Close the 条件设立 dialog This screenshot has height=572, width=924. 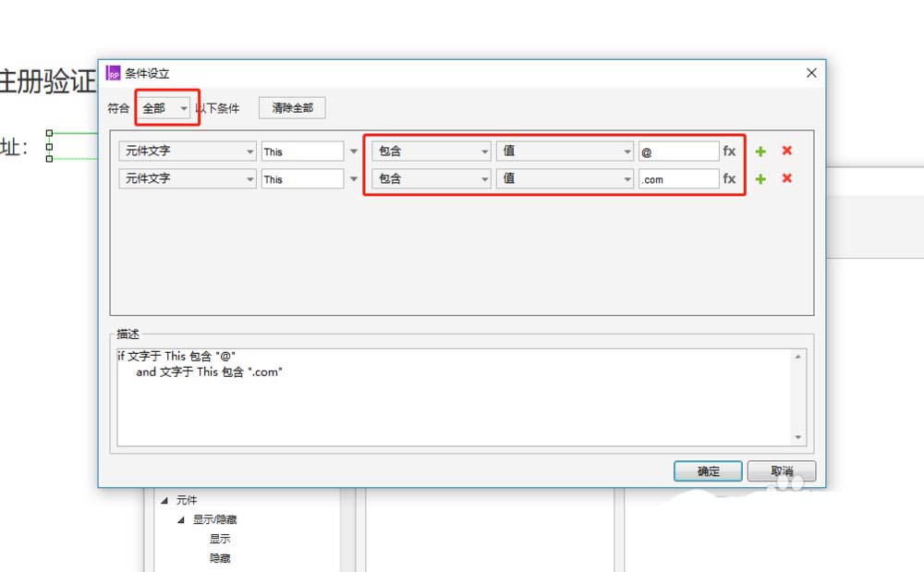(x=811, y=72)
